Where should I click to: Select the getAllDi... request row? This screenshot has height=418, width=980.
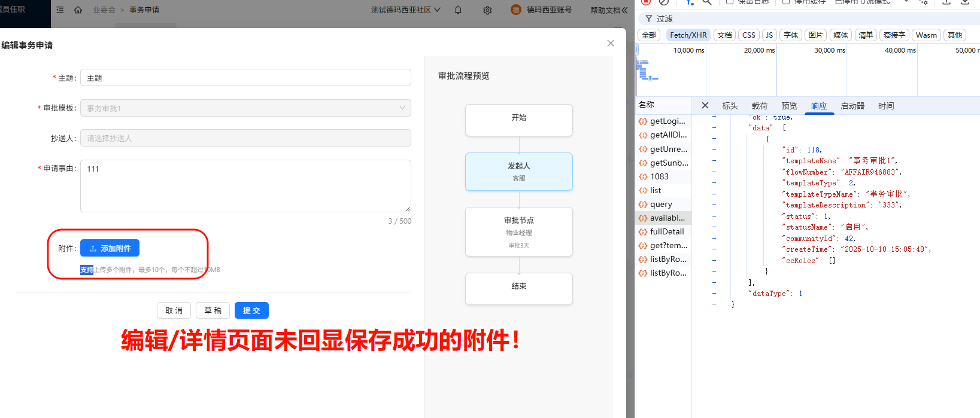pyautogui.click(x=663, y=135)
